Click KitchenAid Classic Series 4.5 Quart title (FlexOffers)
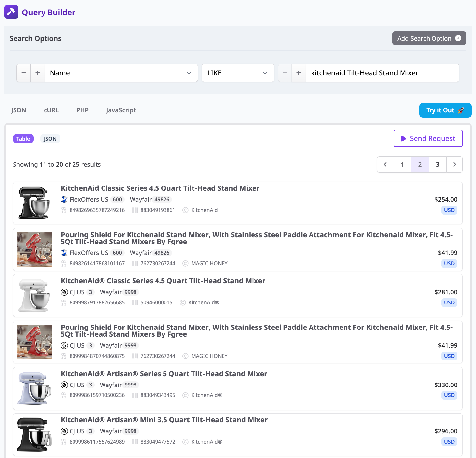 coord(160,188)
